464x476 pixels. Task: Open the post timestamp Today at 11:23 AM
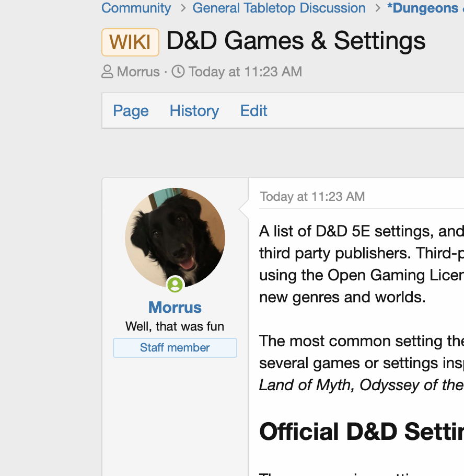pos(312,196)
